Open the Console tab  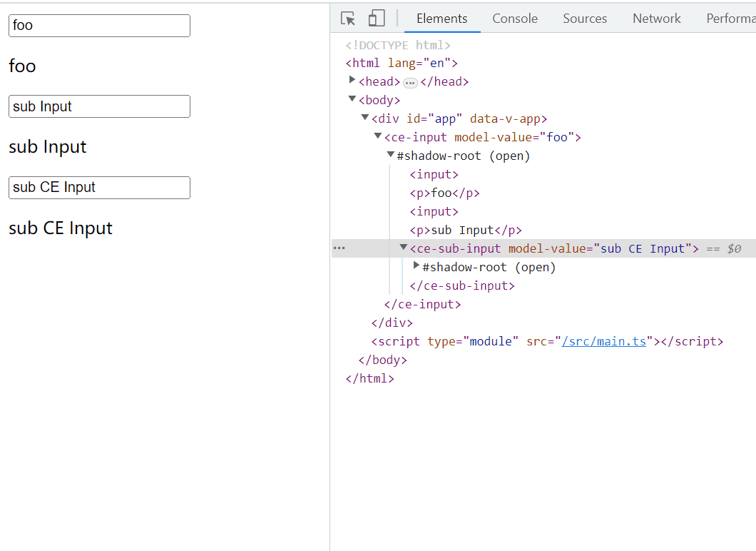coord(515,19)
